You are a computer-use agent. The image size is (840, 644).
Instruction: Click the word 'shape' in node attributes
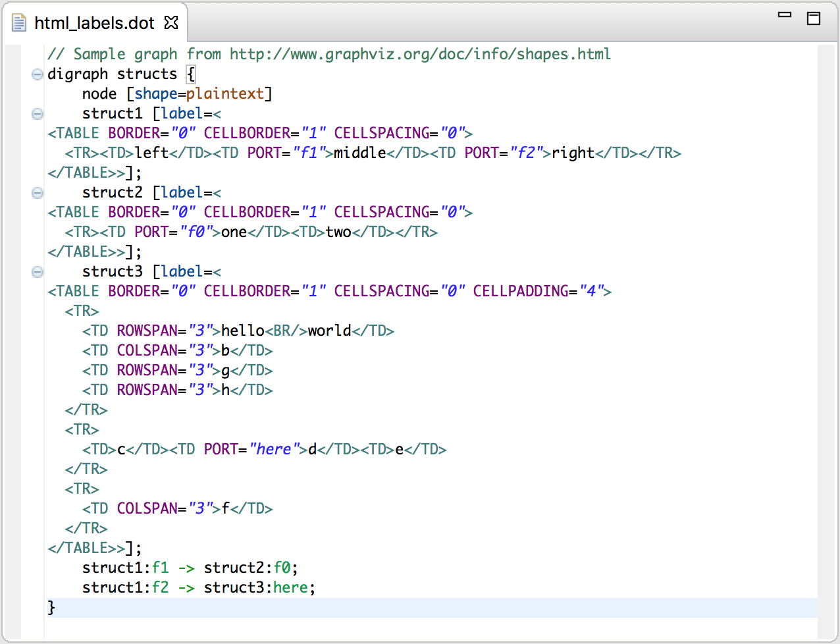(x=156, y=94)
